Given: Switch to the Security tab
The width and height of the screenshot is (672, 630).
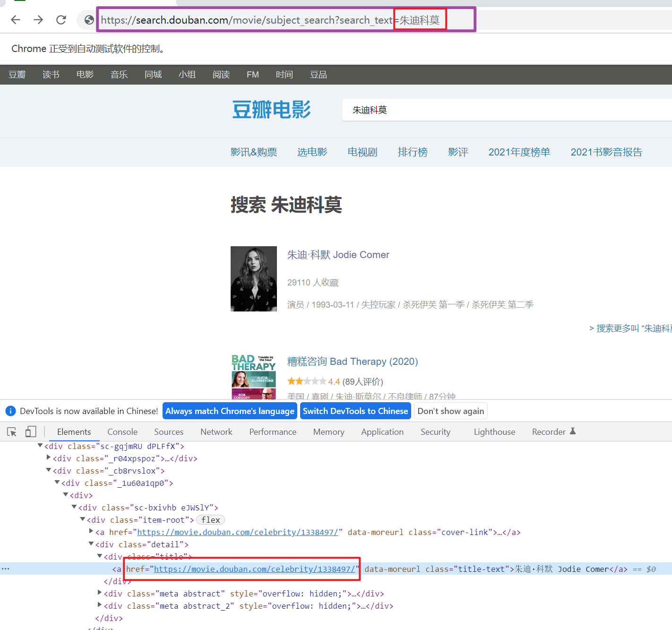Looking at the screenshot, I should pos(435,432).
